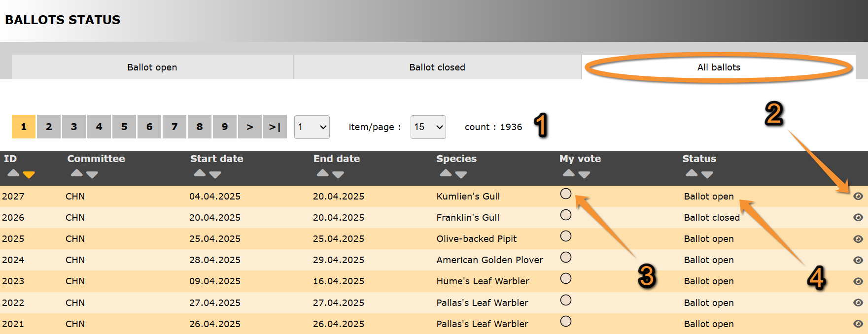View ballot 2027 details eye icon

858,196
